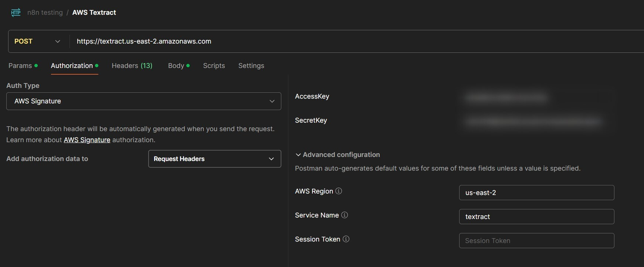
Task: Switch to the Body tab
Action: [x=179, y=66]
